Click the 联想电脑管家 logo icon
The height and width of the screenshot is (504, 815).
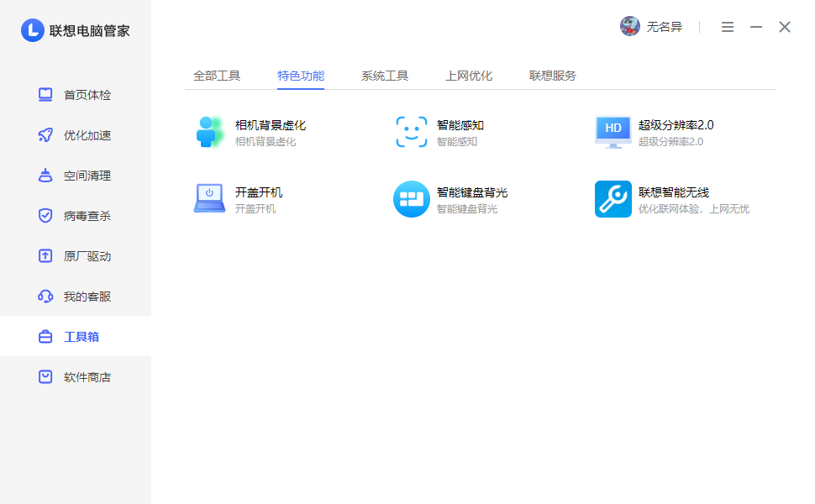click(x=32, y=30)
